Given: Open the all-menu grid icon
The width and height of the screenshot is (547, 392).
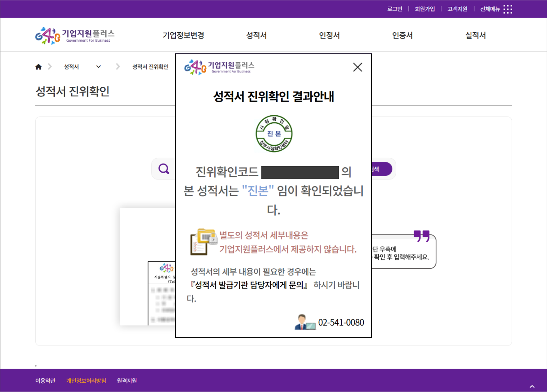Looking at the screenshot, I should (x=507, y=9).
